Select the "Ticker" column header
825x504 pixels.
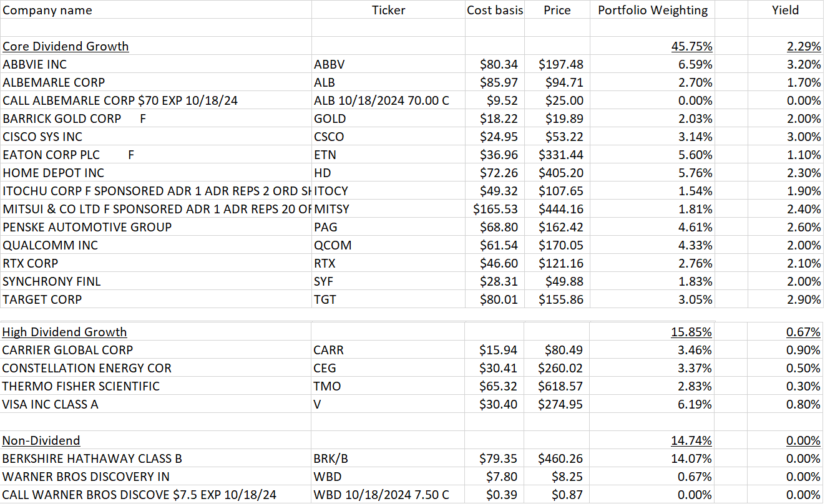point(388,10)
